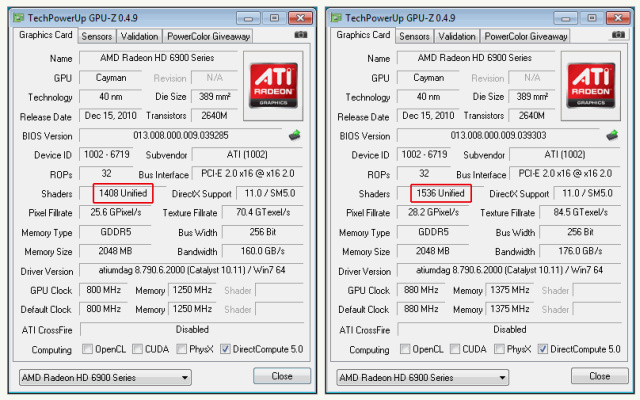Viewport: 640px width, 400px height.
Task: Click Memory Type GDDR5 value in left window
Action: (116, 232)
